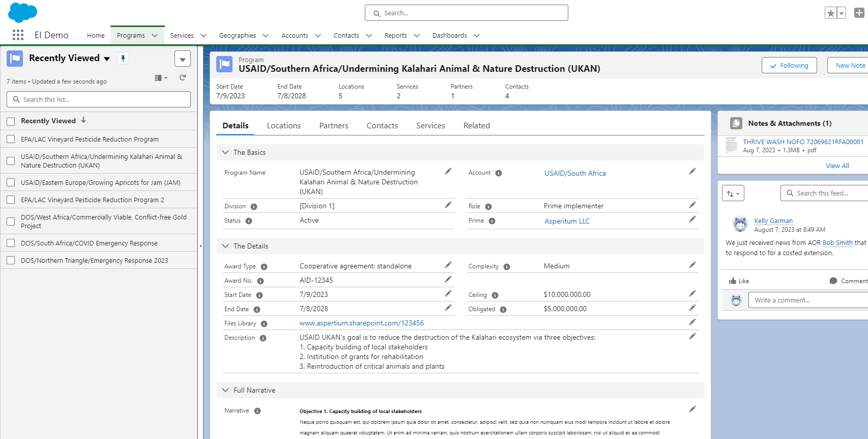This screenshot has width=868, height=439.
Task: Switch to the Contacts record tab
Action: click(x=382, y=126)
